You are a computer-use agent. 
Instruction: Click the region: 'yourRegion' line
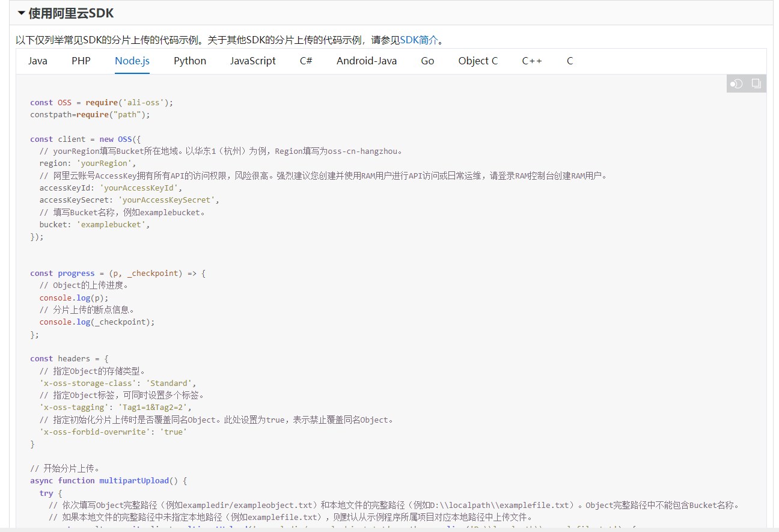click(x=88, y=163)
